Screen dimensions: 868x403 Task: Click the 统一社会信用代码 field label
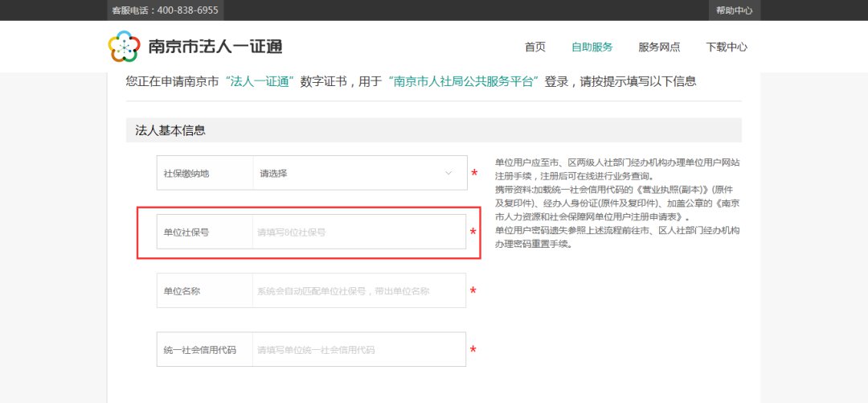tap(200, 350)
